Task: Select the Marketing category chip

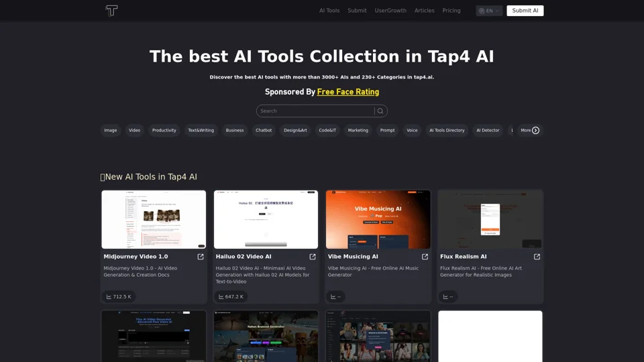Action: click(x=358, y=131)
